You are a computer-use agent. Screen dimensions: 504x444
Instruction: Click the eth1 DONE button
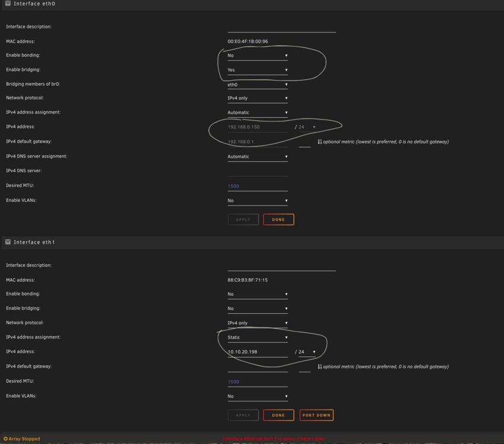tap(278, 415)
